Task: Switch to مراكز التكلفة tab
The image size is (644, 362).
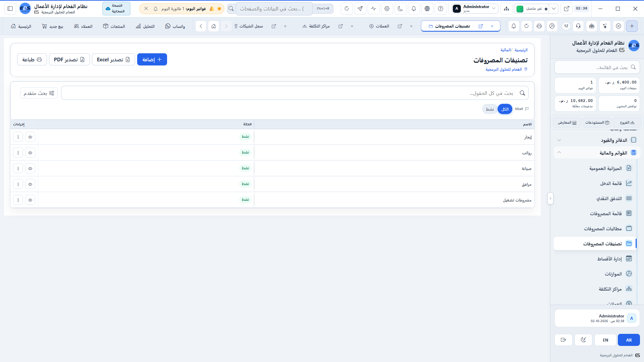Action: click(x=316, y=26)
